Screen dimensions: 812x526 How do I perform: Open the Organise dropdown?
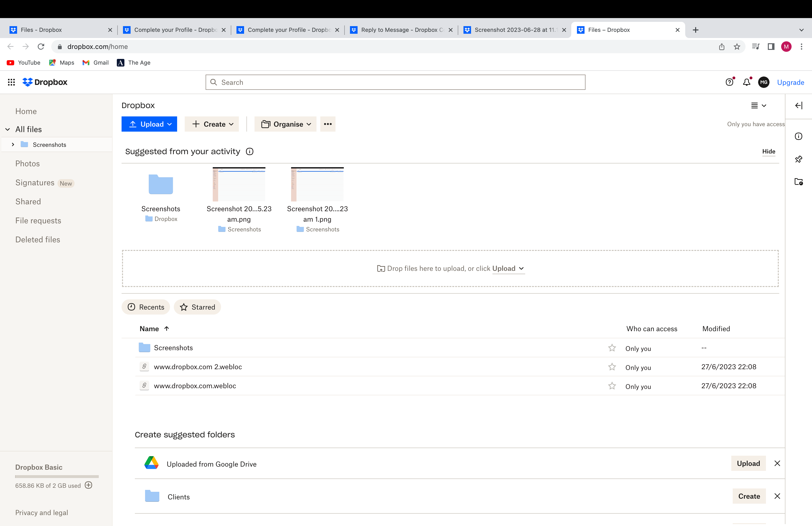click(285, 124)
